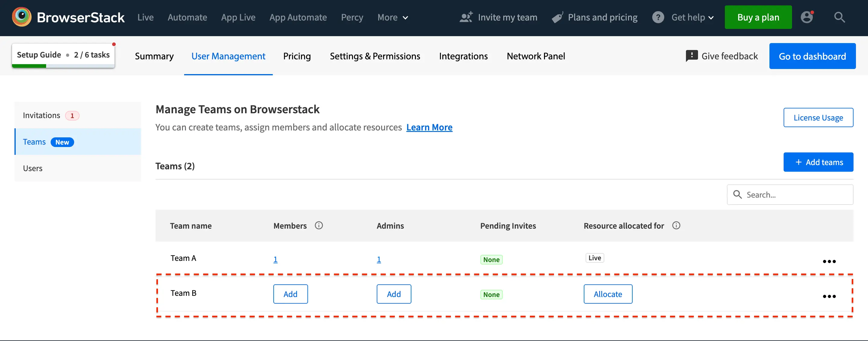The image size is (868, 341).
Task: Follow the Learn More link
Action: [429, 127]
